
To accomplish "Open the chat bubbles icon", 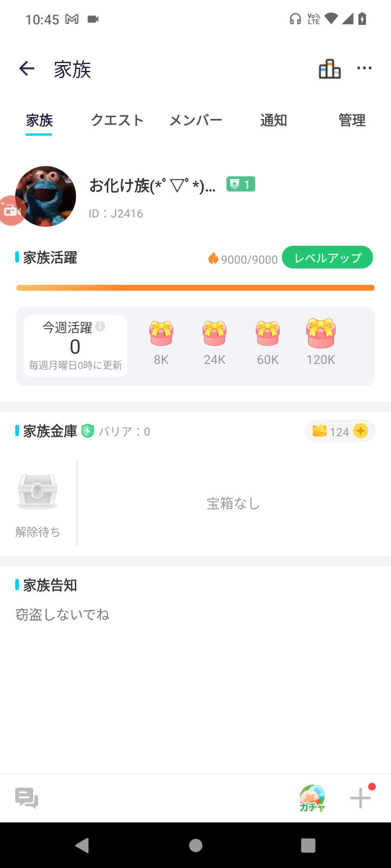I will click(x=27, y=798).
